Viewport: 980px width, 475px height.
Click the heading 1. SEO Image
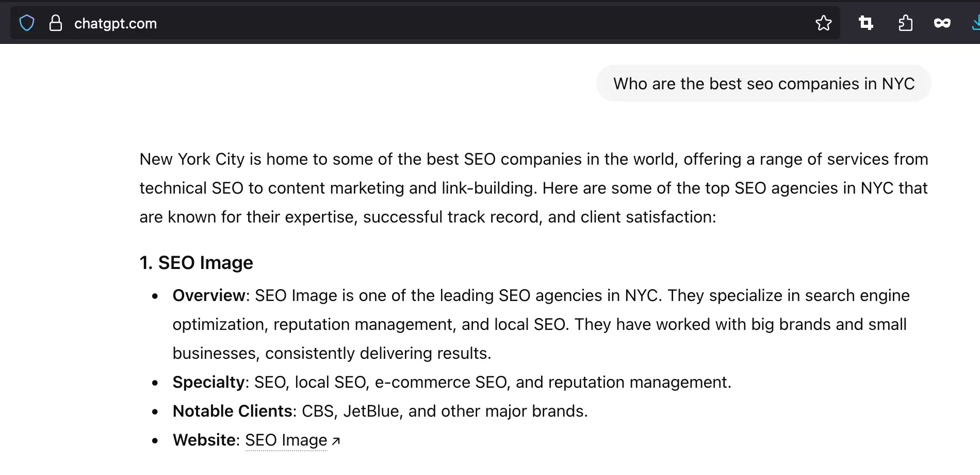point(195,262)
